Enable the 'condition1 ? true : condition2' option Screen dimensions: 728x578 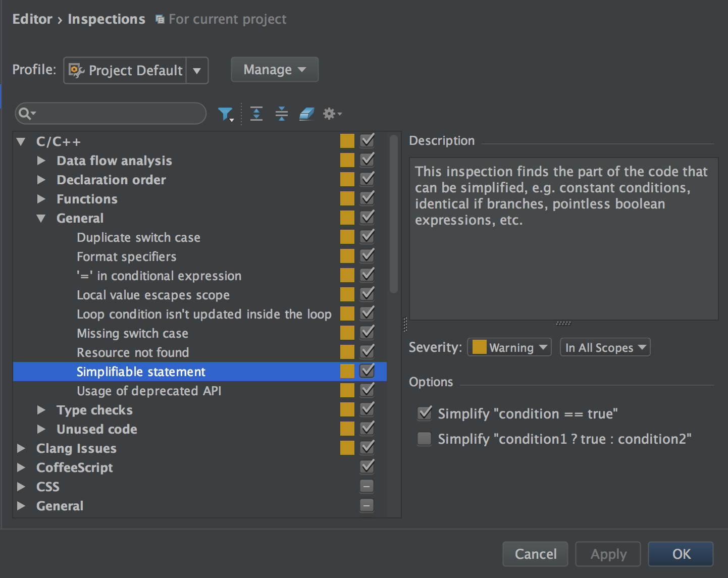tap(425, 439)
